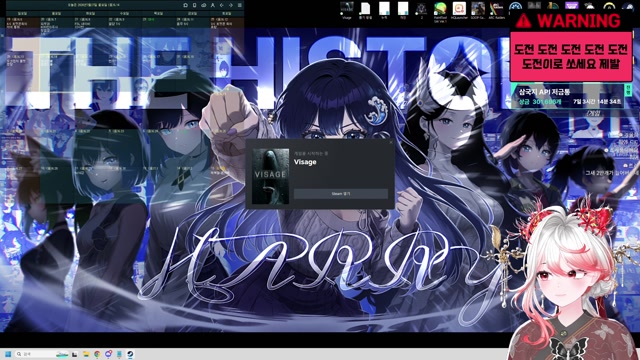This screenshot has width=640, height=360.
Task: Close the Visage launching dialog
Action: [391, 142]
